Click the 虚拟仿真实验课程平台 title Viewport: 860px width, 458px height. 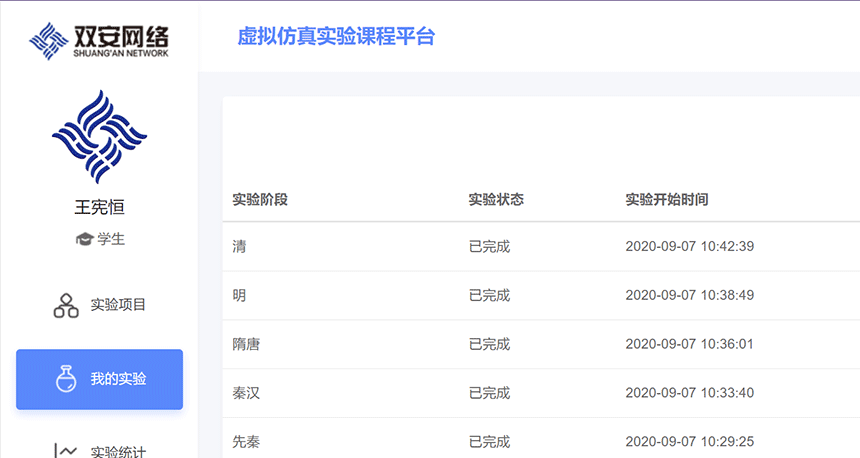(336, 37)
